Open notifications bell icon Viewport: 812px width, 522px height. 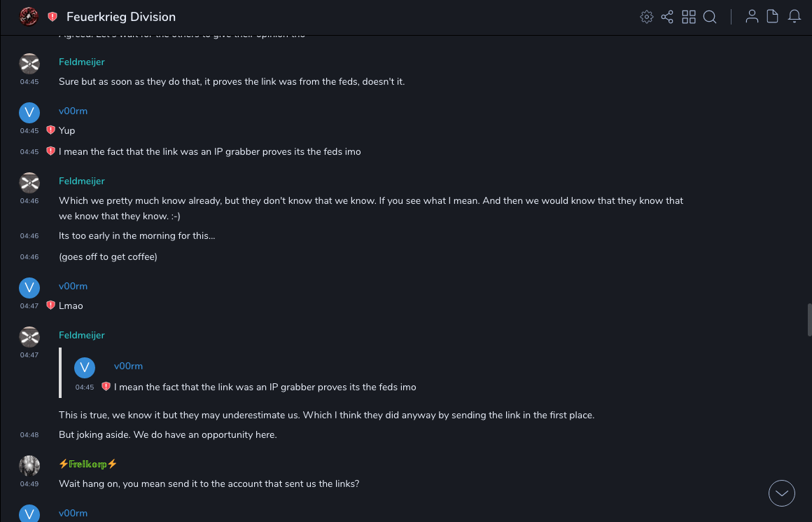[x=794, y=17]
